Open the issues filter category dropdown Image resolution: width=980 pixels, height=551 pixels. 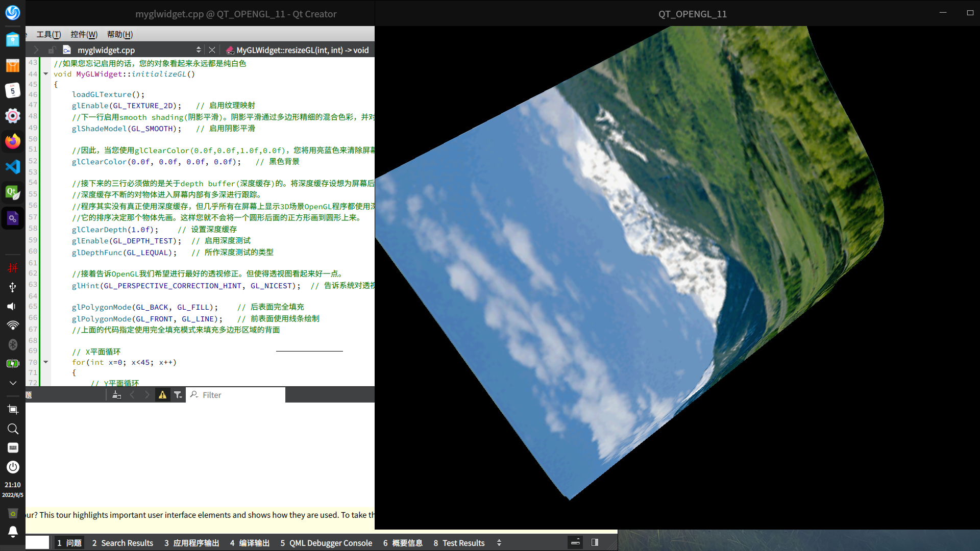[x=178, y=395]
